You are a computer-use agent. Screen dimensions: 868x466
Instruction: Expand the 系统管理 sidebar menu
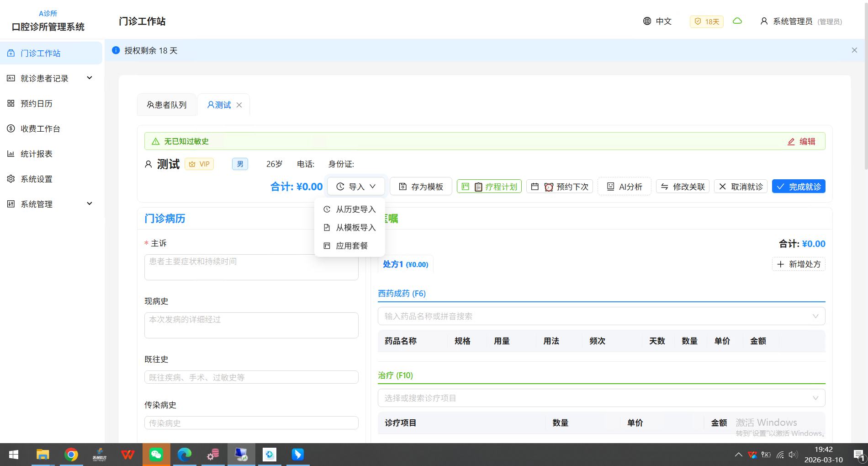[90, 204]
